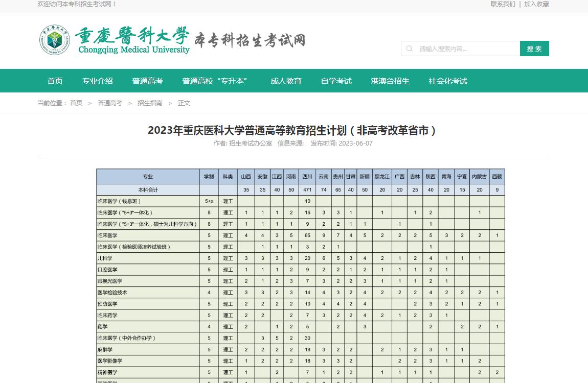Click the 精神医学 row label
This screenshot has width=588, height=383.
click(x=148, y=372)
